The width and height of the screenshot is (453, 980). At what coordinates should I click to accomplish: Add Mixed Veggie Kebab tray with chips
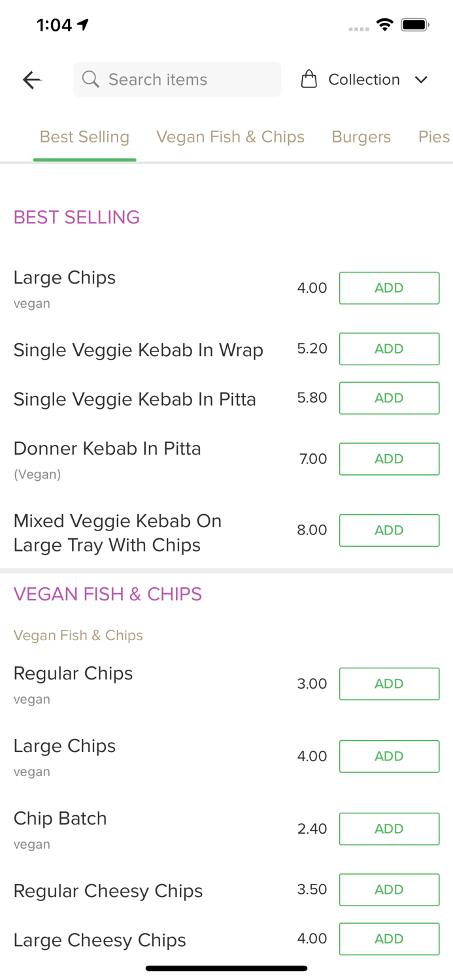point(389,530)
